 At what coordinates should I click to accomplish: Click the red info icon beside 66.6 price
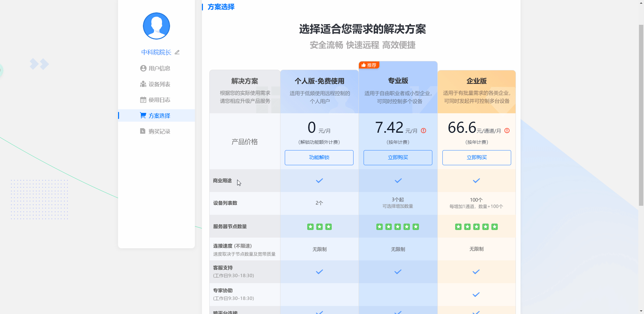(507, 131)
